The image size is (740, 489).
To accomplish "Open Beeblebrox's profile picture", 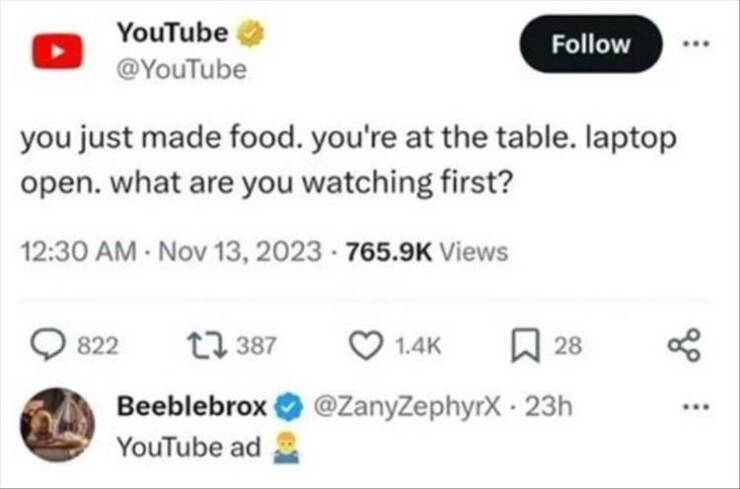I will 58,424.
